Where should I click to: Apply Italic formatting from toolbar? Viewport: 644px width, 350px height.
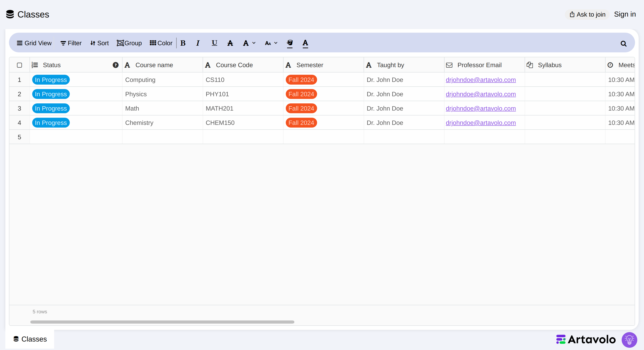198,43
